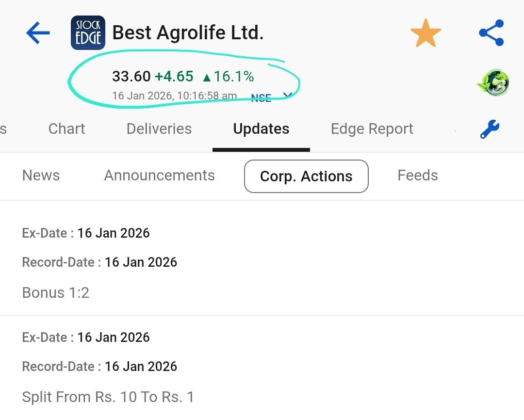Tap the 33.60 stock price
The width and height of the screenshot is (524, 420).
pos(131,77)
